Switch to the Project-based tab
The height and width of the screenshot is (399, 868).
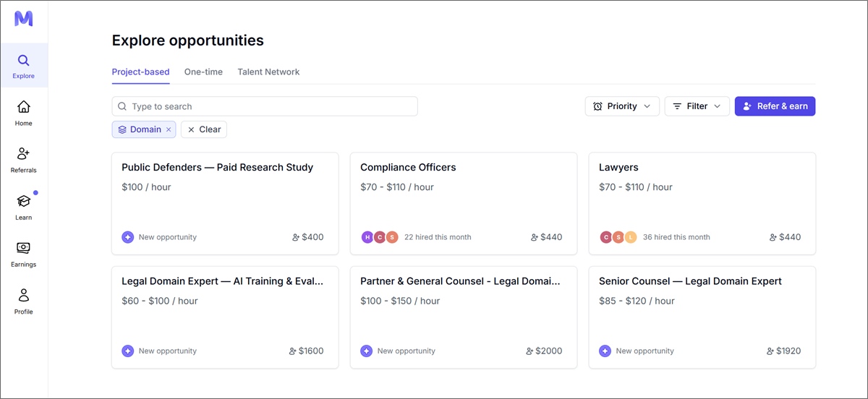pos(140,72)
